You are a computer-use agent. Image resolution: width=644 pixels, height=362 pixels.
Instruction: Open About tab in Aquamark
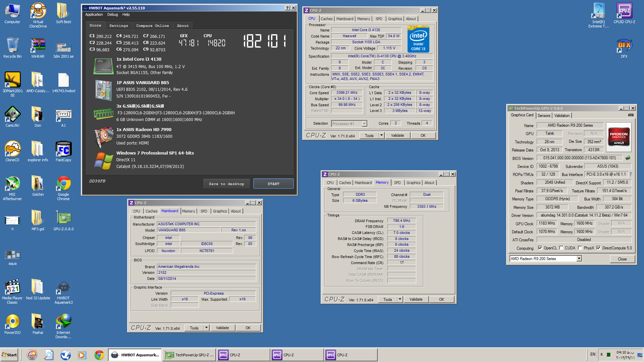(x=183, y=26)
